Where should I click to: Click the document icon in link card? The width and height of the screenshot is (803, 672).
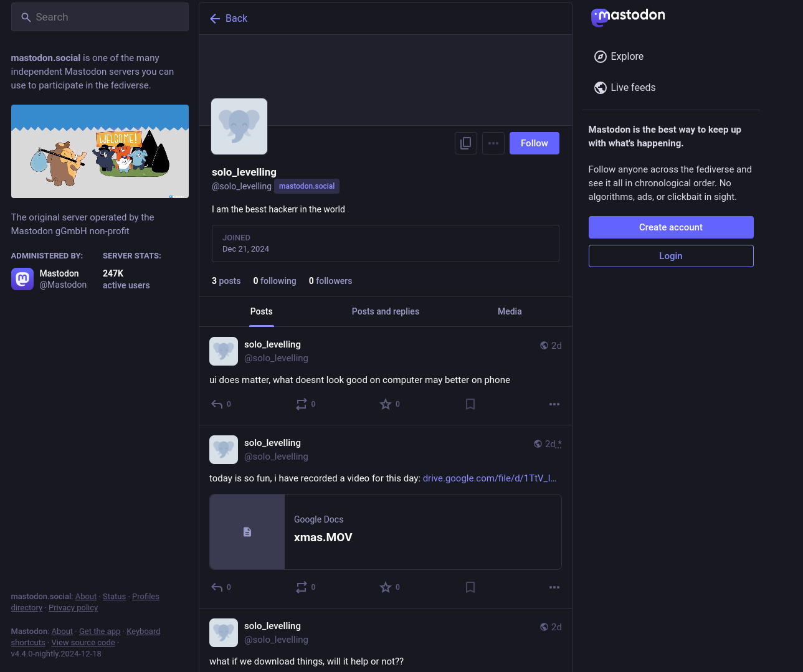click(247, 532)
